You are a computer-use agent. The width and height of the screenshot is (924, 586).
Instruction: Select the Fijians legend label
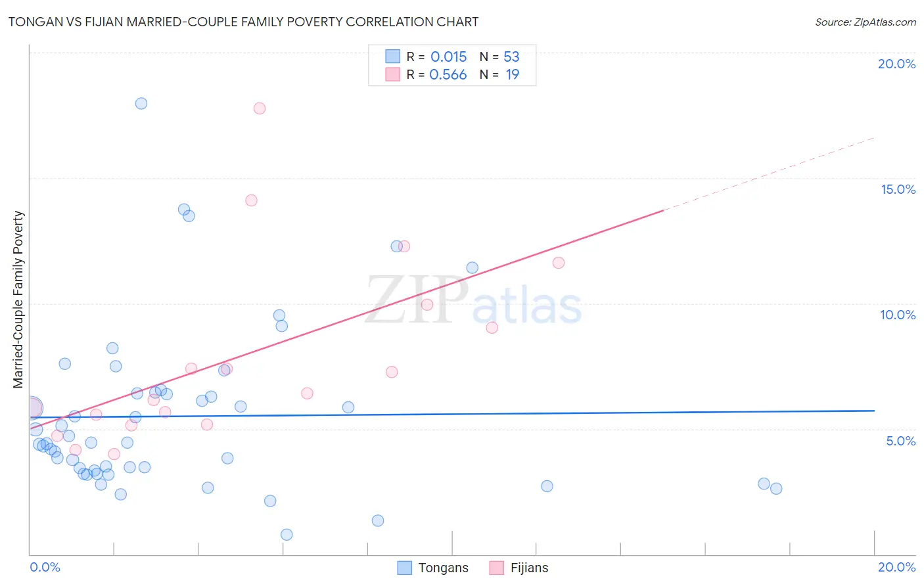[x=529, y=568]
